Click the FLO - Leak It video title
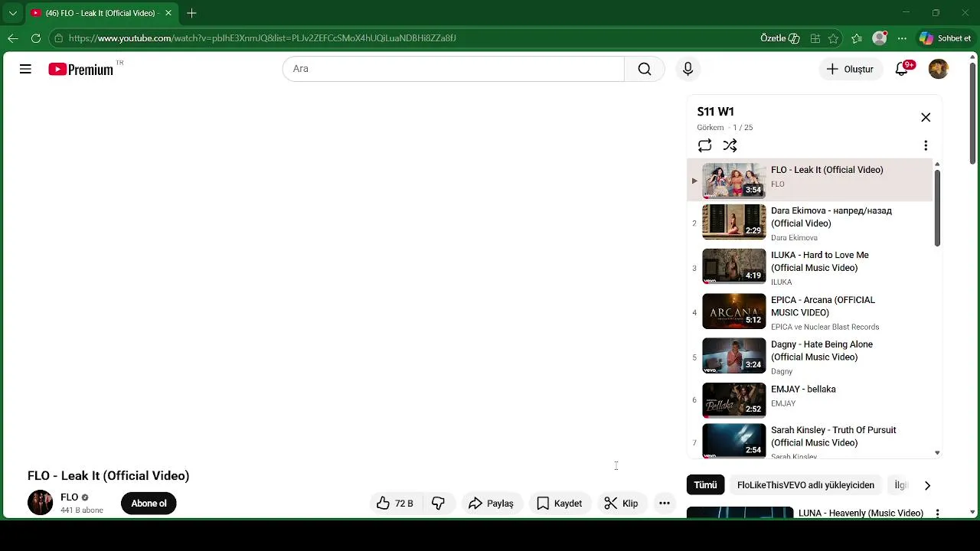The width and height of the screenshot is (980, 551). click(x=108, y=476)
